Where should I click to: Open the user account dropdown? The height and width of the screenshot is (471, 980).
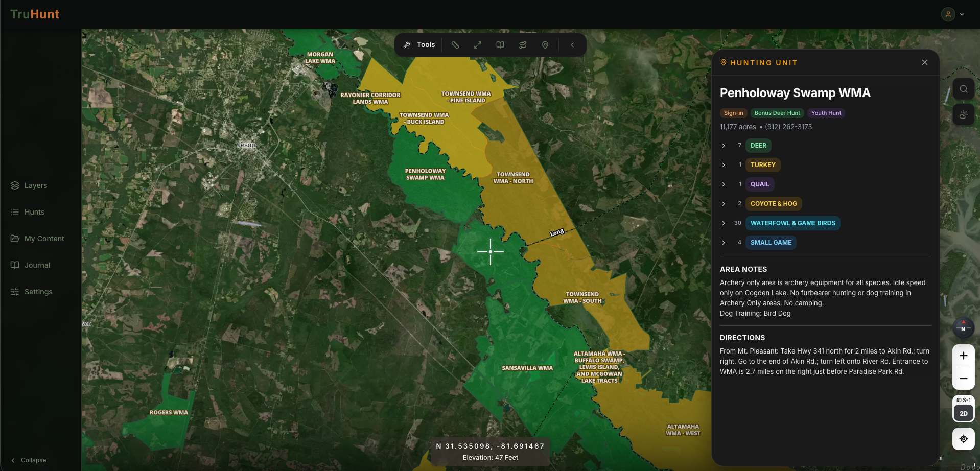point(953,14)
